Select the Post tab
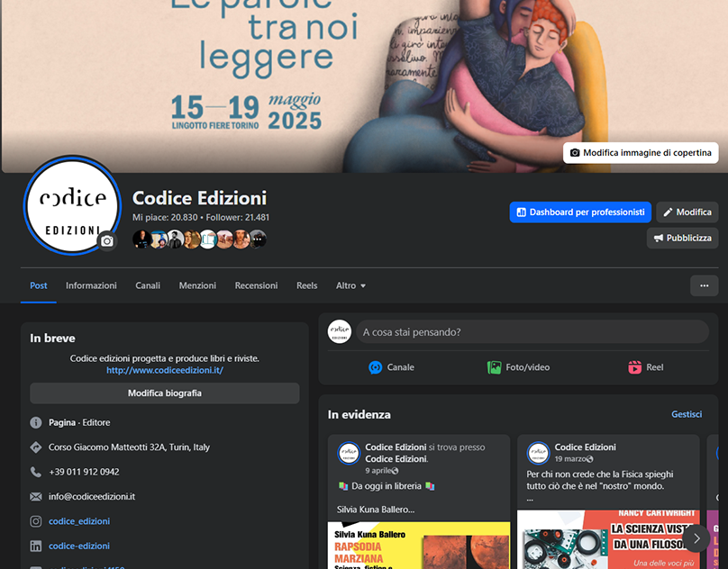This screenshot has height=569, width=728. [39, 285]
